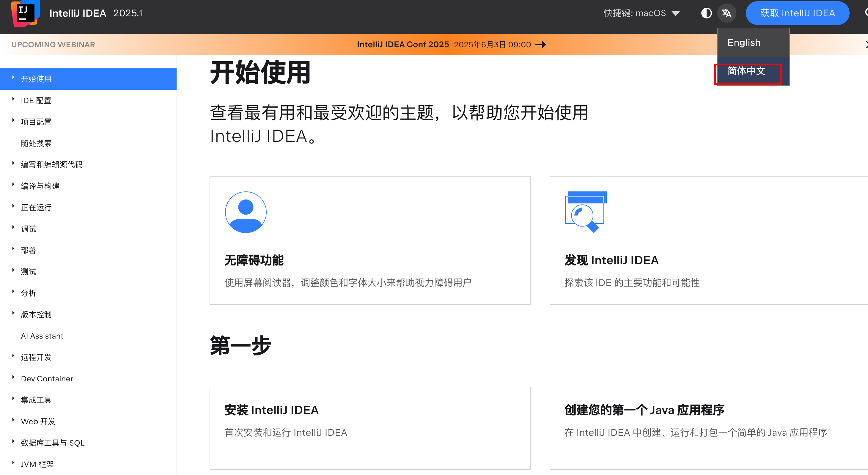Screen dimensions: 868x475
Task: Click the Discover IntelliJ IDEA magnifier icon
Action: click(x=586, y=212)
